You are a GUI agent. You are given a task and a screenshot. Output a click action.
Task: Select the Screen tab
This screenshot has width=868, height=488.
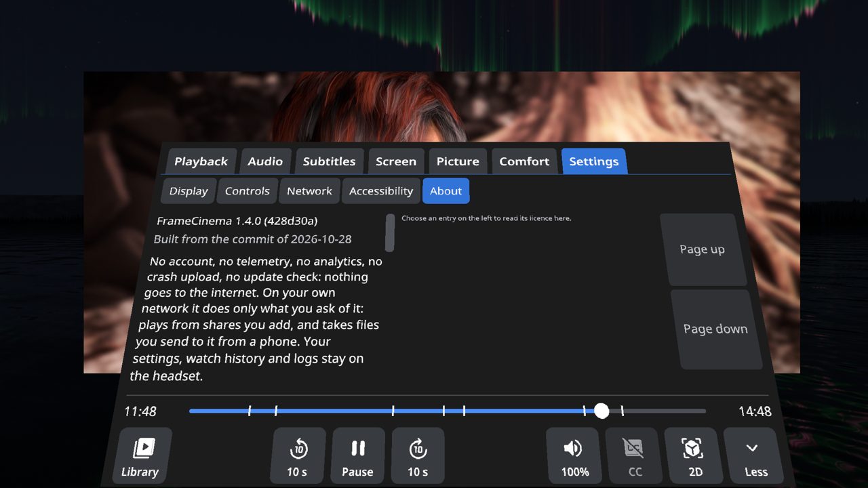point(396,161)
